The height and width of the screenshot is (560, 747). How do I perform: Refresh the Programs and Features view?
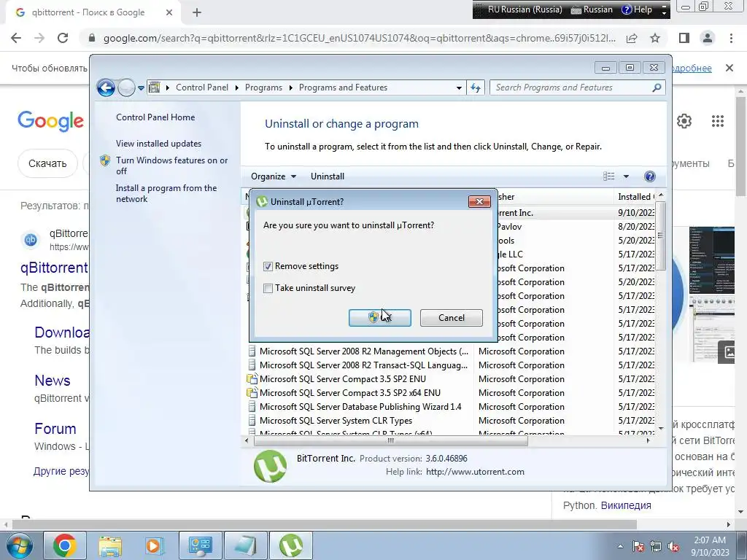[476, 87]
